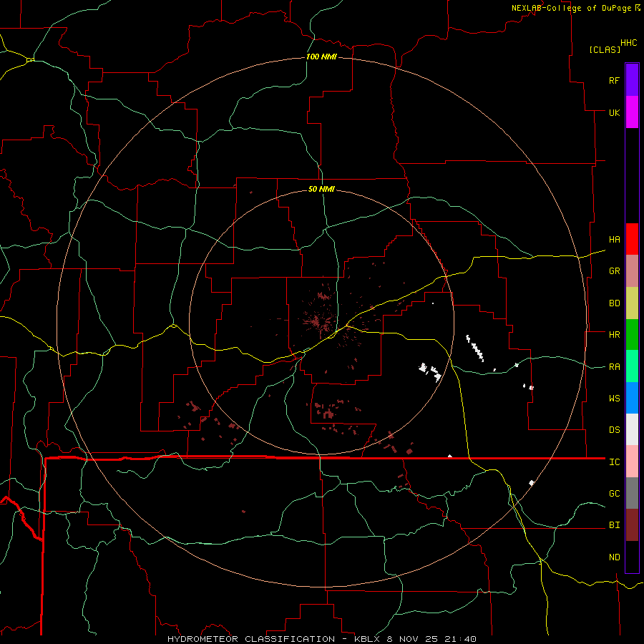Click the "IC" legend label
Viewport: 644px width, 644px height.
(615, 462)
